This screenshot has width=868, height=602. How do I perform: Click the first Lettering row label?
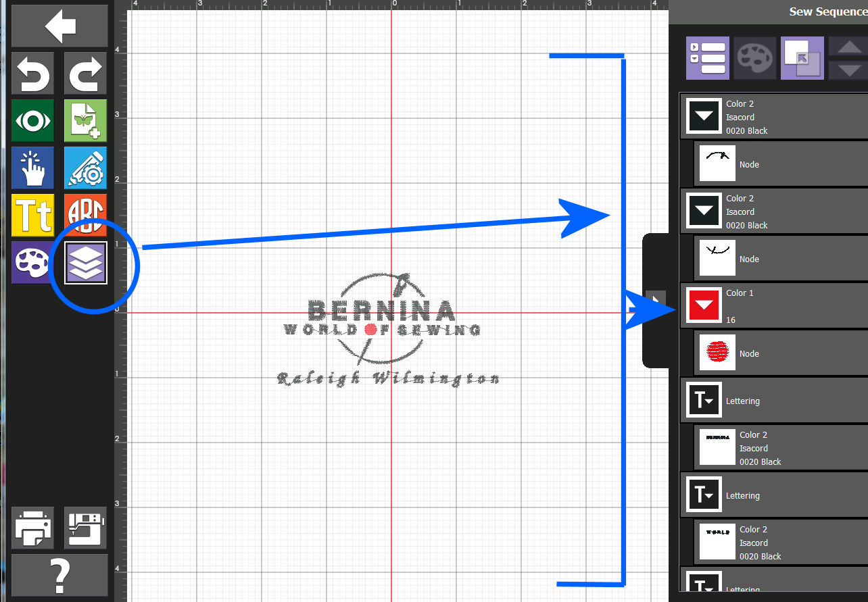[743, 401]
